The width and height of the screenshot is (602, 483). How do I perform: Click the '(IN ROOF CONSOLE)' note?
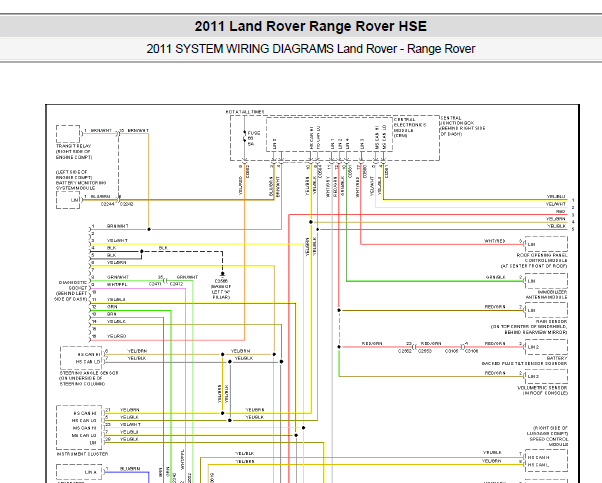click(545, 393)
